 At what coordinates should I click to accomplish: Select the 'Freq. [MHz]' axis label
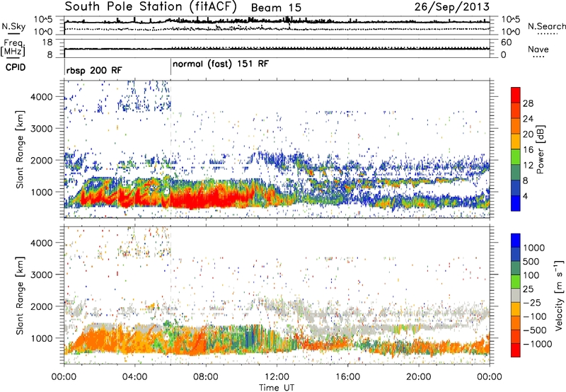point(13,48)
